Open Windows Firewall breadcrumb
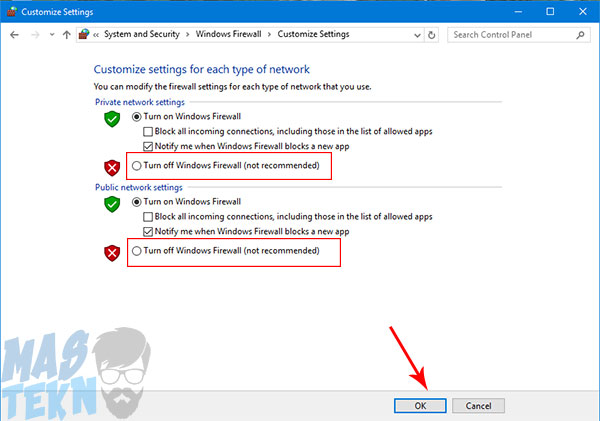Viewport: 600px width, 421px height. [x=228, y=34]
